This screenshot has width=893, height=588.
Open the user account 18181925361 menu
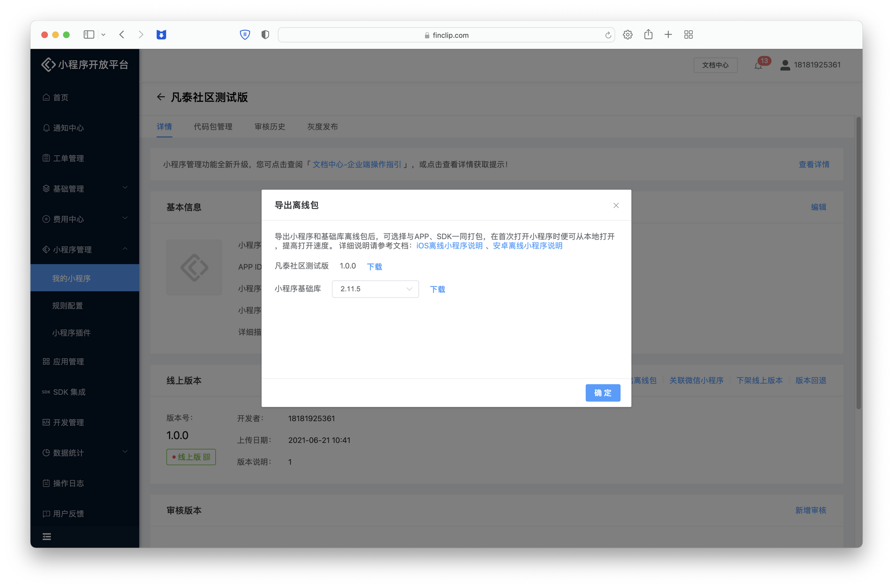(x=810, y=65)
